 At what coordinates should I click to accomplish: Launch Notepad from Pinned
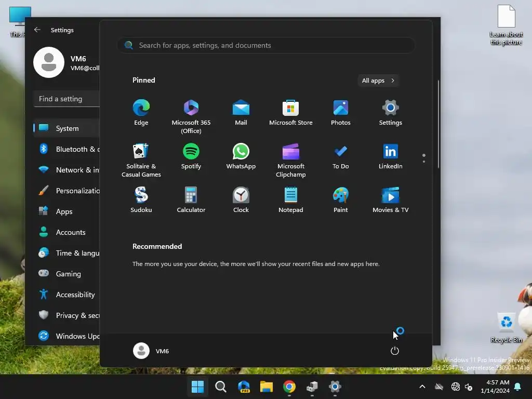[291, 200]
